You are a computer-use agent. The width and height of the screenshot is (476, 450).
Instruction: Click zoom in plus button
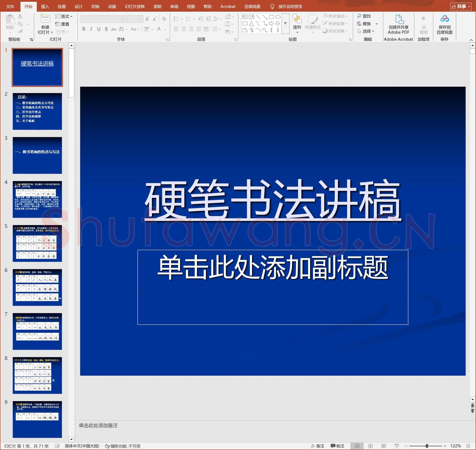[445, 446]
